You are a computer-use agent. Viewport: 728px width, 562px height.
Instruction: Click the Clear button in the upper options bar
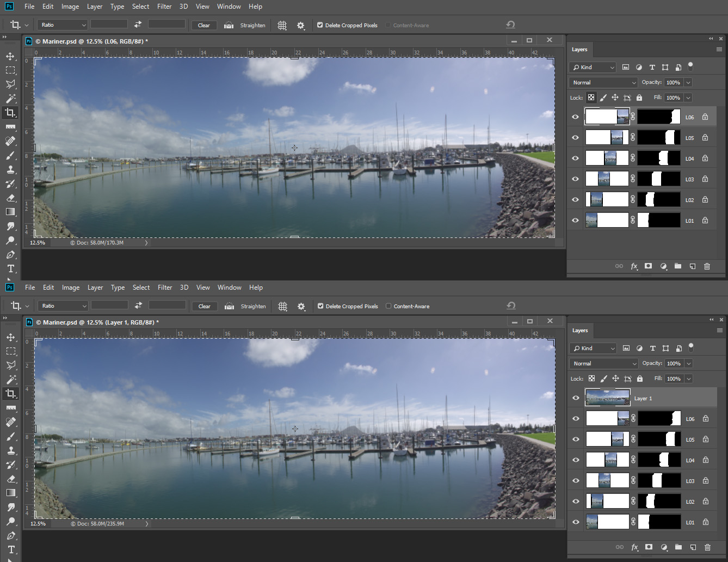click(x=204, y=25)
